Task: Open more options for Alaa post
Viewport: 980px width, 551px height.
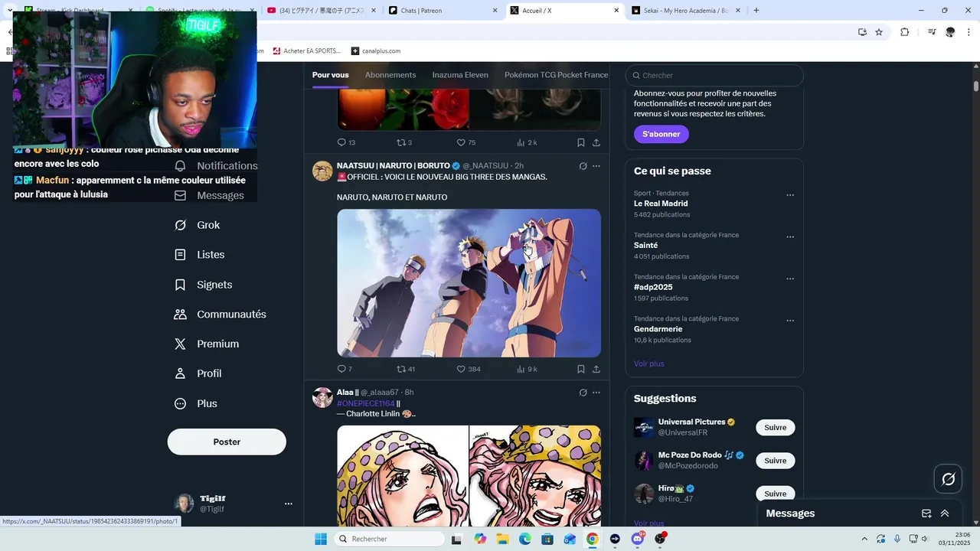Action: click(x=596, y=393)
